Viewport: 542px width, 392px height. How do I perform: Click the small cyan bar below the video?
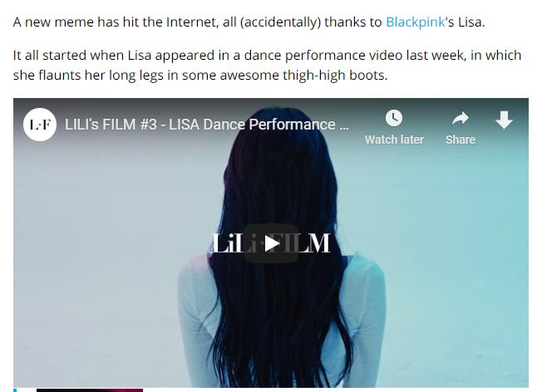pyautogui.click(x=15, y=390)
